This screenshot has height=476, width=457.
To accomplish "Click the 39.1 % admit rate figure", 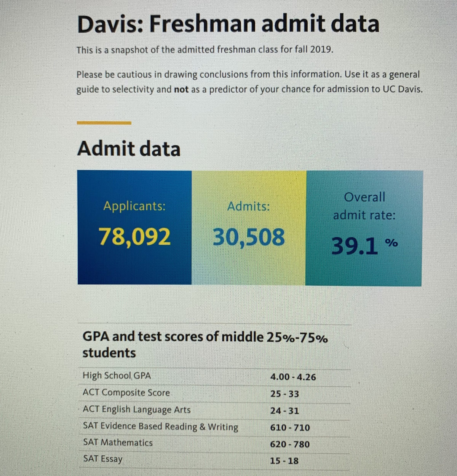I will (x=364, y=245).
